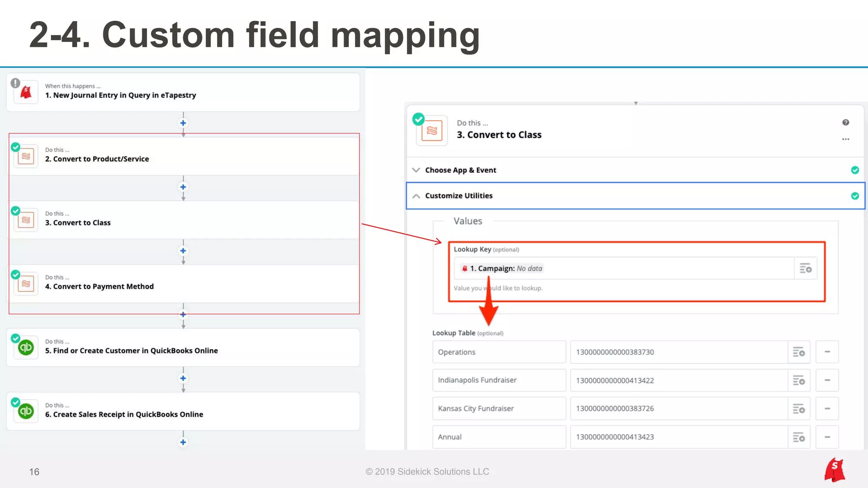Image resolution: width=868 pixels, height=488 pixels.
Task: Add a step after the eTapestry trigger with the plus icon
Action: pyautogui.click(x=183, y=123)
